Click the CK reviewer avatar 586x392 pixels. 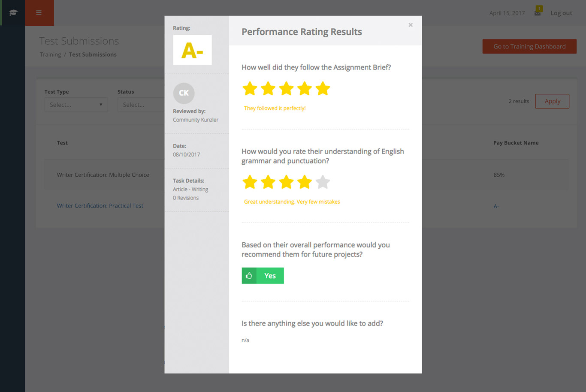(184, 93)
